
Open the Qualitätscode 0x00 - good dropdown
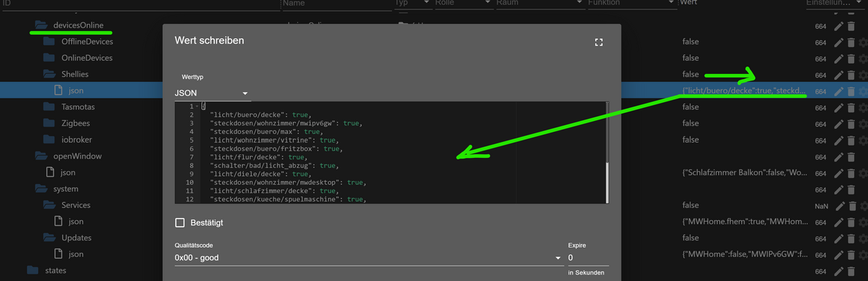[x=368, y=258]
